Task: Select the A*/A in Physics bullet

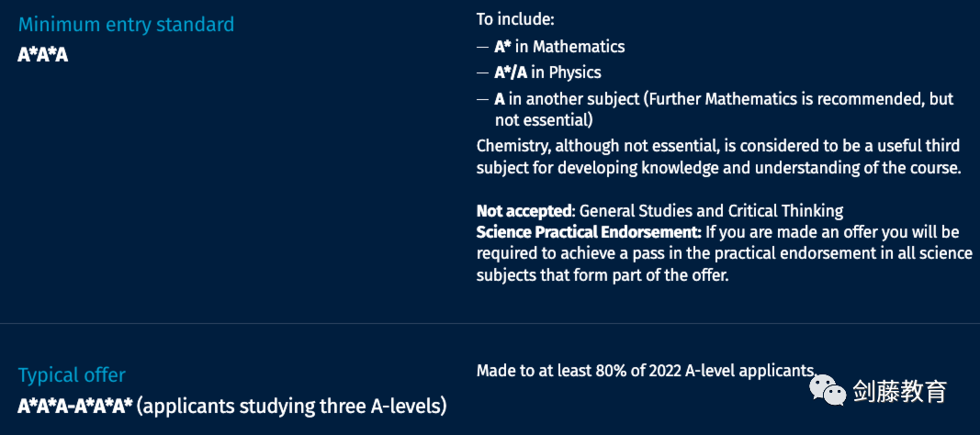Action: click(547, 72)
